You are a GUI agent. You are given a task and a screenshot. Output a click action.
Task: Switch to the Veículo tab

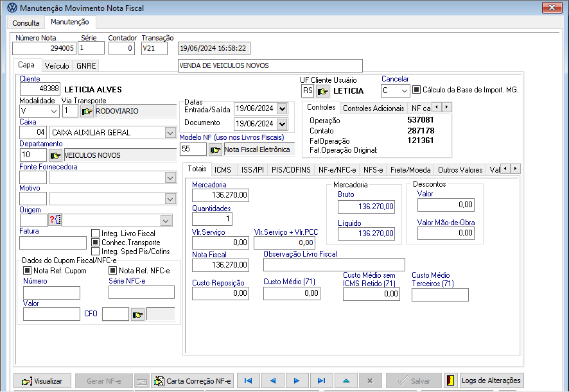tap(57, 65)
